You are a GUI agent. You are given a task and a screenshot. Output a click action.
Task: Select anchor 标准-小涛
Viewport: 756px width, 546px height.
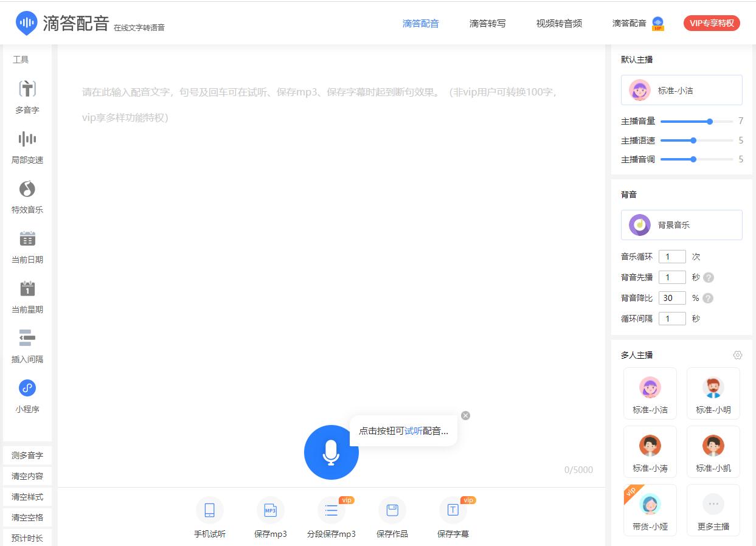(x=650, y=452)
